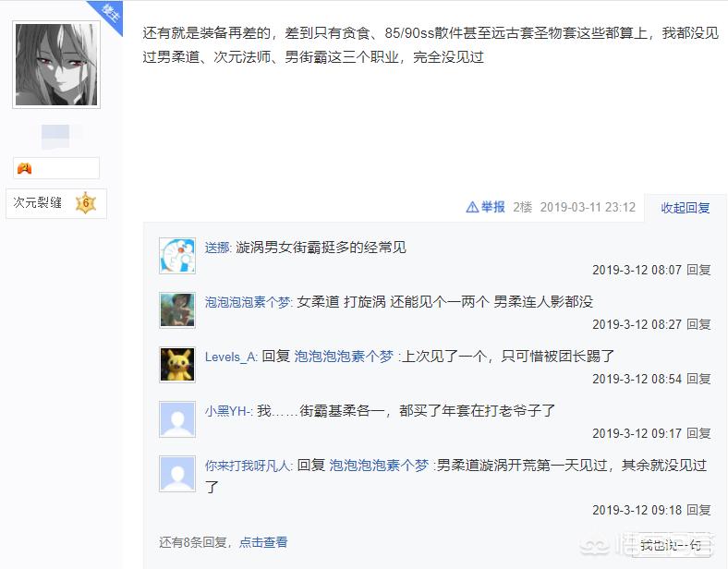Open the Doraemon avatar of user 送挪
728x569 pixels.
click(176, 255)
